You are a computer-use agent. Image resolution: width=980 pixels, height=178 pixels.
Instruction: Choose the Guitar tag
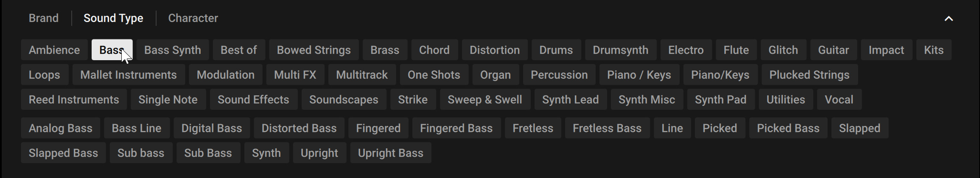click(x=833, y=50)
